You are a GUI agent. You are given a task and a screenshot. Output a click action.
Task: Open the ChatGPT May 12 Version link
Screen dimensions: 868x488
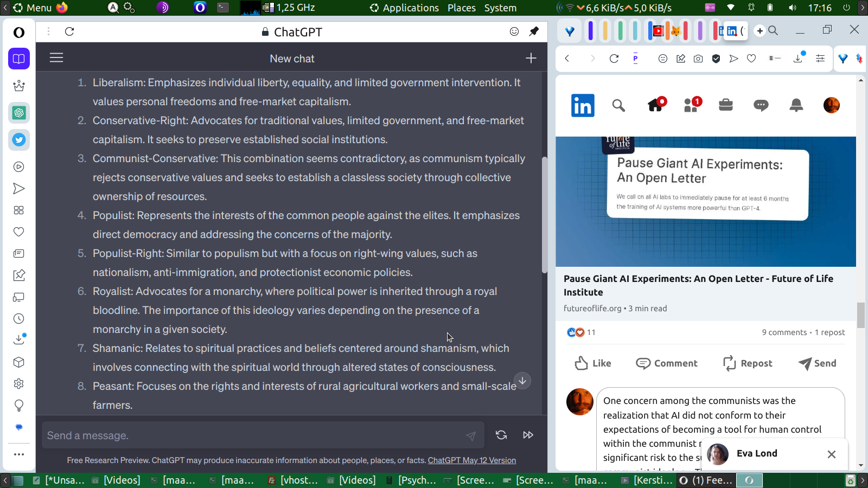pos(472,460)
